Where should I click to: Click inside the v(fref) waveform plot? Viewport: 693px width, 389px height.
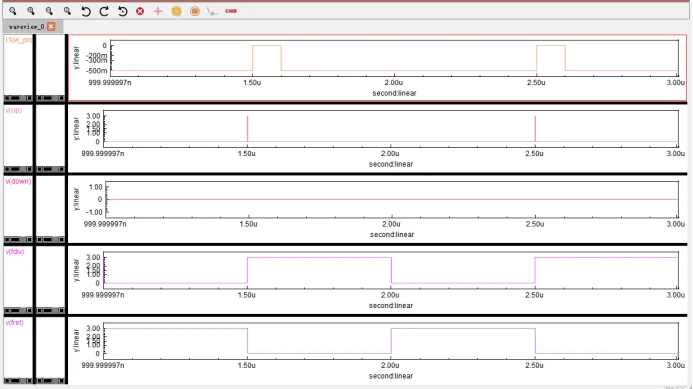(x=391, y=341)
